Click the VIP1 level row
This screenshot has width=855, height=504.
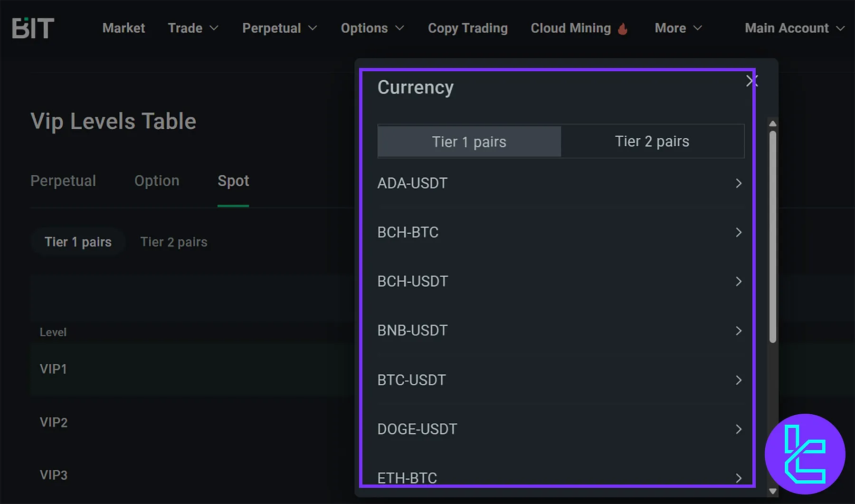(192, 369)
